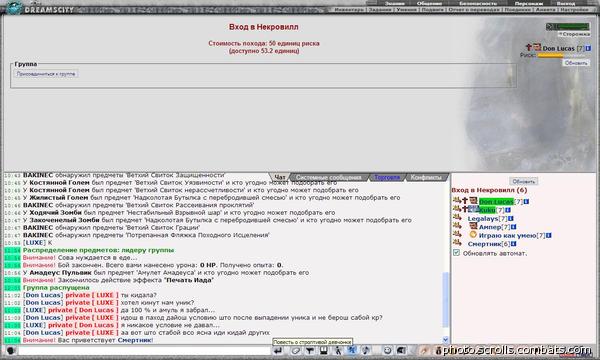Click the Выход menu item

[x=566, y=3]
